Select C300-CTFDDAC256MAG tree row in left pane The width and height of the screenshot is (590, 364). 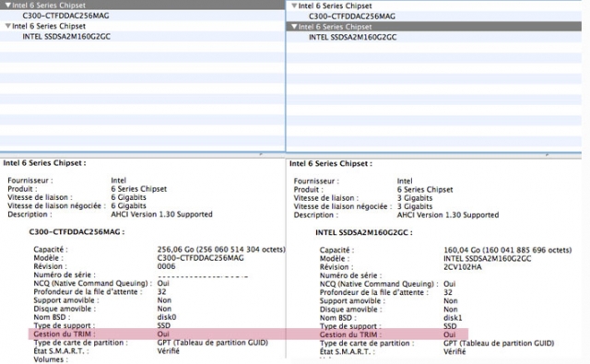[x=142, y=16]
